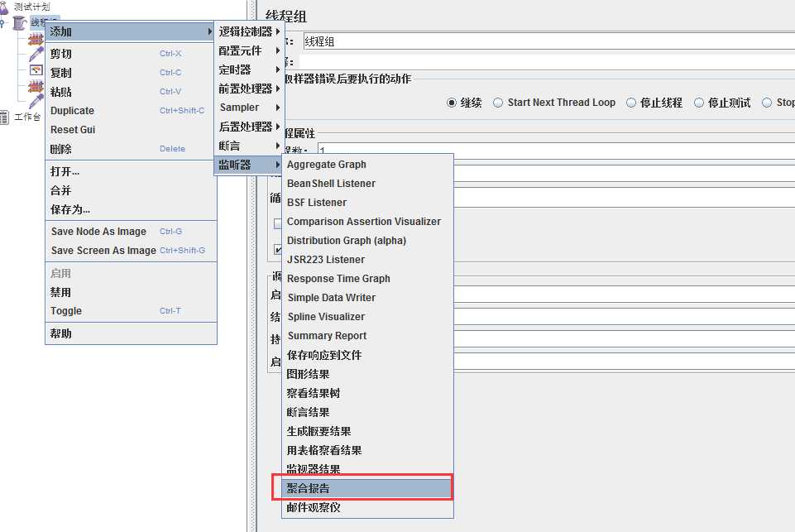Screen dimensions: 795x532
Task: Open the Sampler submenu
Action: [x=249, y=108]
